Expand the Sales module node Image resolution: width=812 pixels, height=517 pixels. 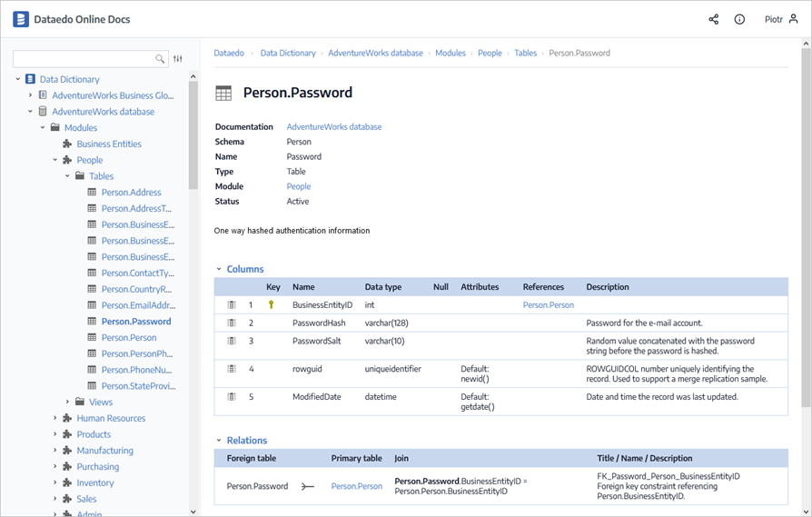(x=54, y=499)
